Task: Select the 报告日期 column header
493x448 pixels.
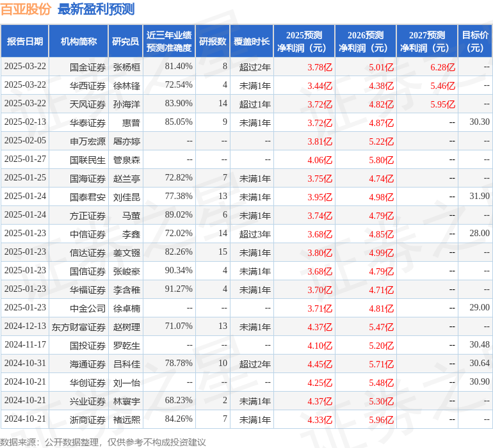Action: coord(24,41)
